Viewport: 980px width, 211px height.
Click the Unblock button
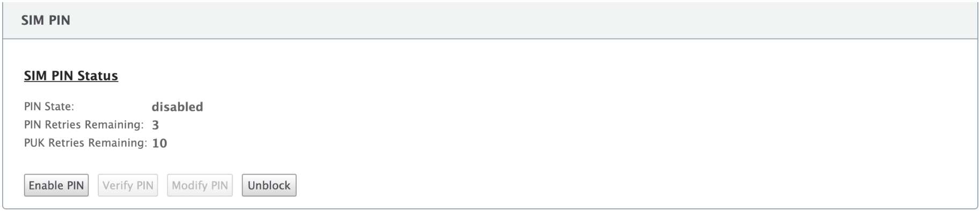pos(269,185)
